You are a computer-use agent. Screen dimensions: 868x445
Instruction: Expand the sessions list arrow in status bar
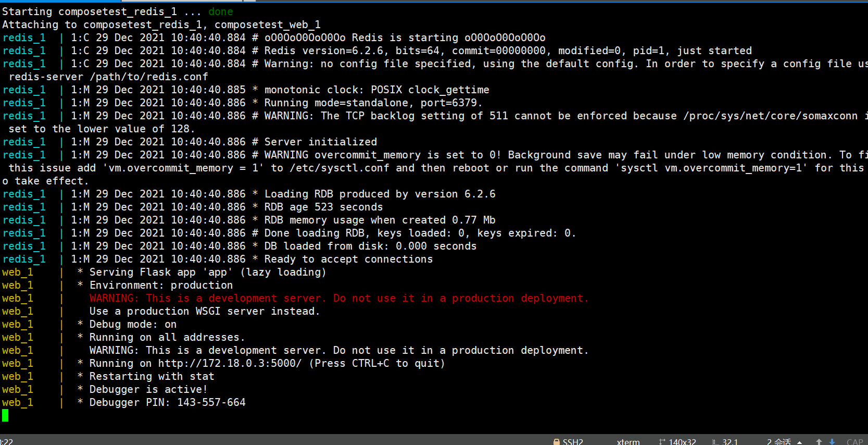tap(799, 442)
